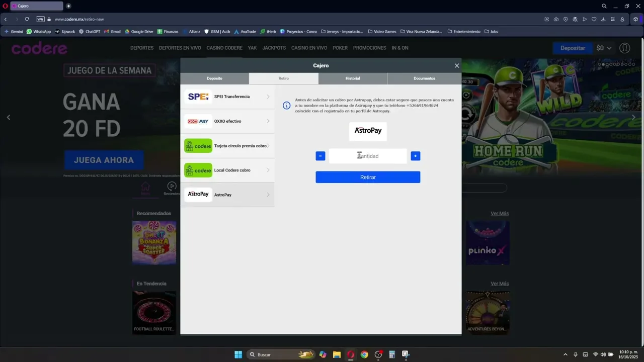The height and width of the screenshot is (362, 644).
Task: Open the ChatGPT bookmark
Action: tap(90, 31)
